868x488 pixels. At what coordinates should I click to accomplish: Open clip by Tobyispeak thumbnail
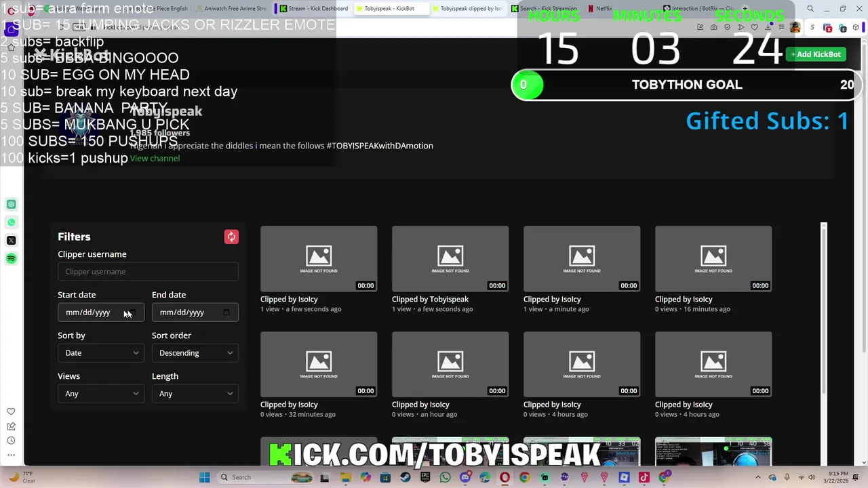(450, 258)
